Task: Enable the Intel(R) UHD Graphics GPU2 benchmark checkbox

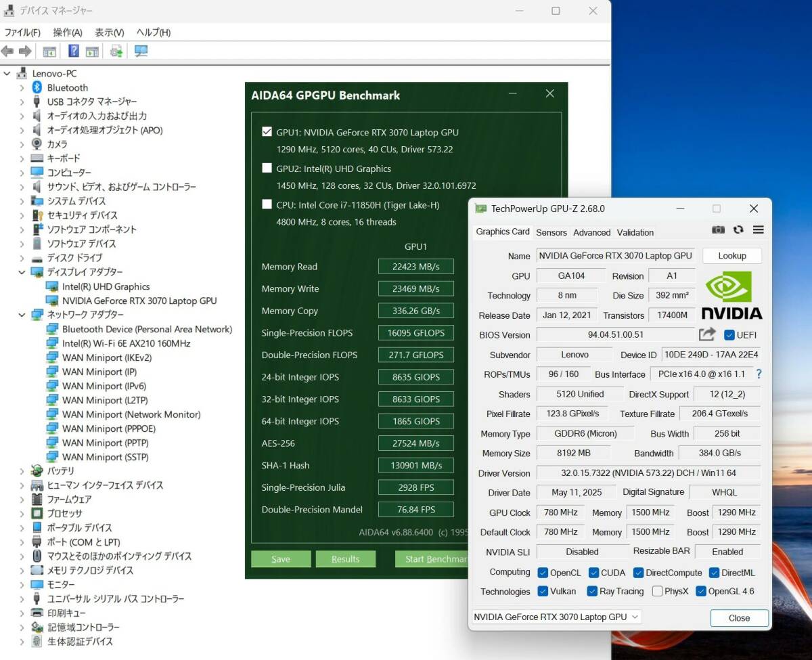Action: [x=267, y=168]
